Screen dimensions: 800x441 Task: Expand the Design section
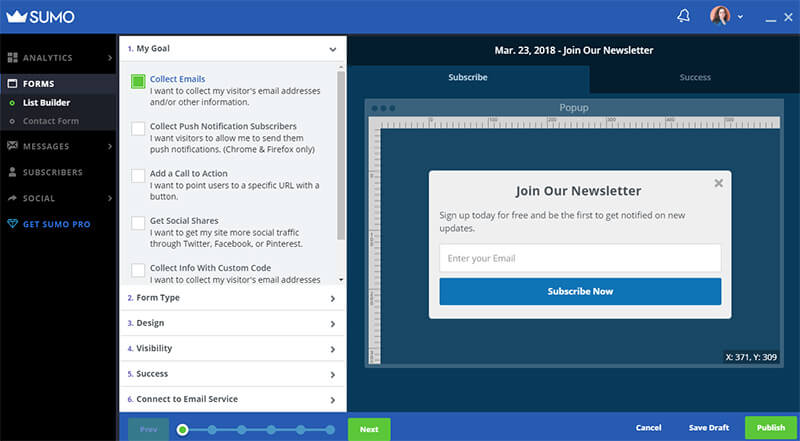tap(233, 324)
